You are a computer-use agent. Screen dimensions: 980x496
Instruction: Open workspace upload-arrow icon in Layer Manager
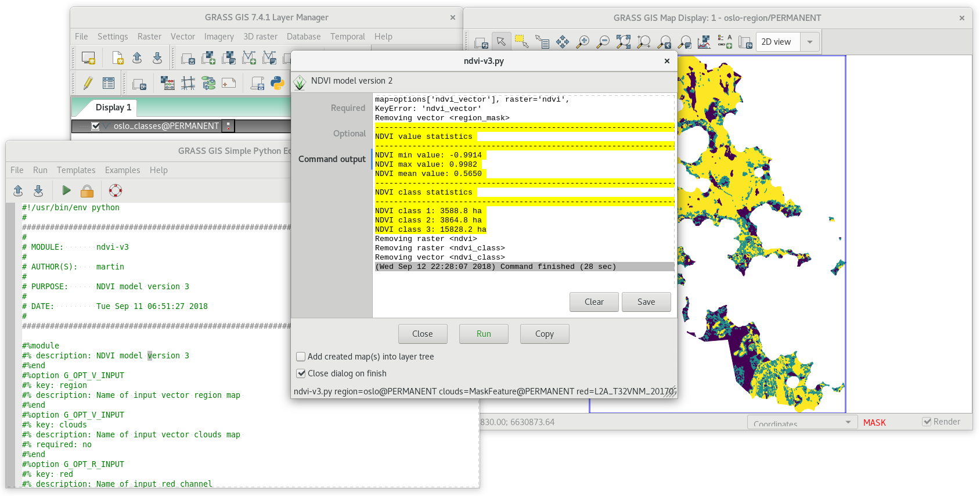pyautogui.click(x=137, y=58)
